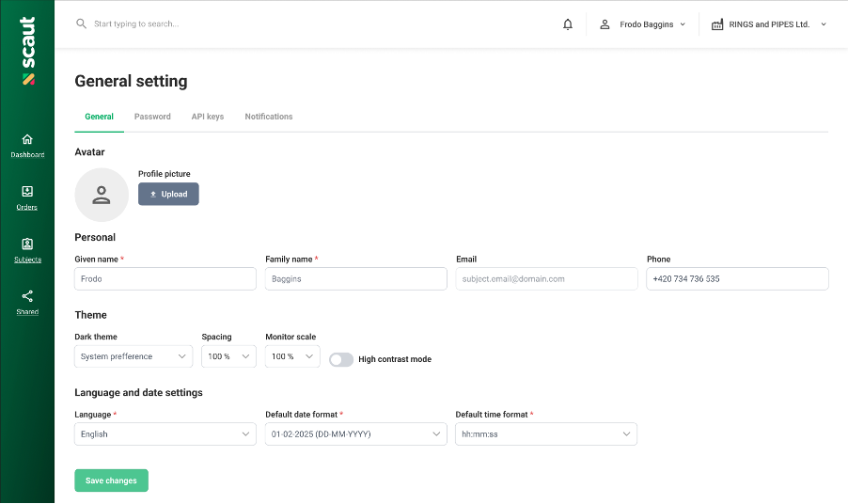Viewport: 848px width, 504px height.
Task: Switch to the API keys tab
Action: pyautogui.click(x=208, y=117)
